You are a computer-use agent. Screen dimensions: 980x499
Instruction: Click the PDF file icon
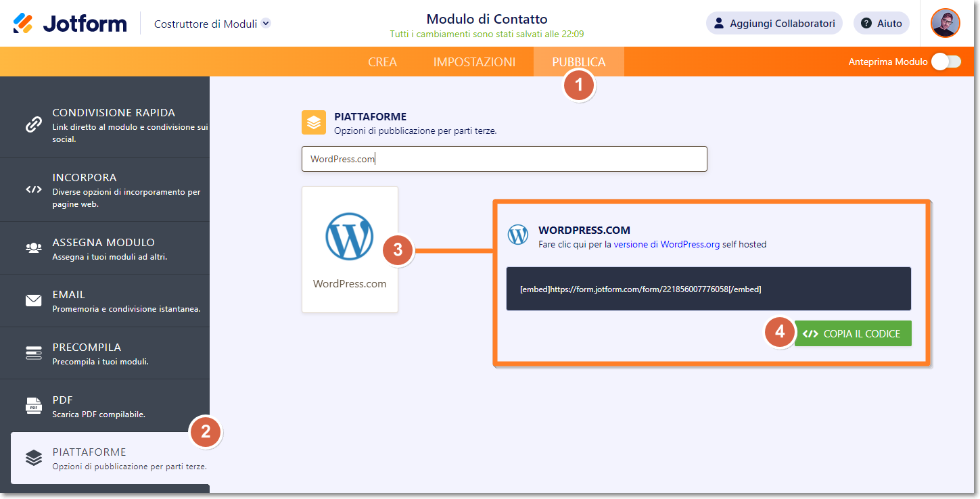click(33, 405)
